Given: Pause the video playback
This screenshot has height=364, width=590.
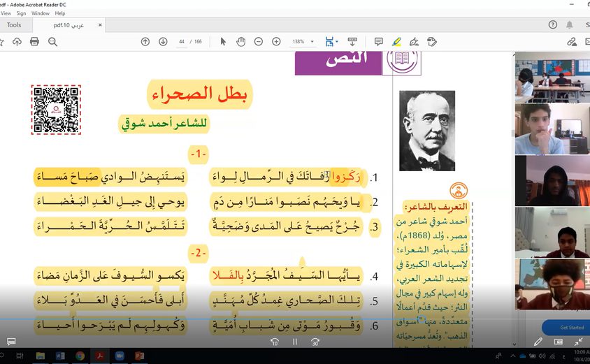Looking at the screenshot, I should [x=295, y=342].
